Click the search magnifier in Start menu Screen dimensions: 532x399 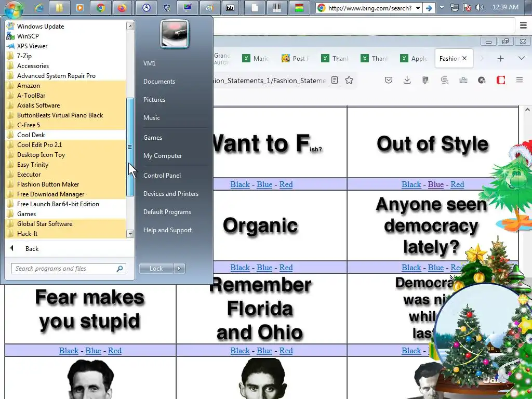120,269
